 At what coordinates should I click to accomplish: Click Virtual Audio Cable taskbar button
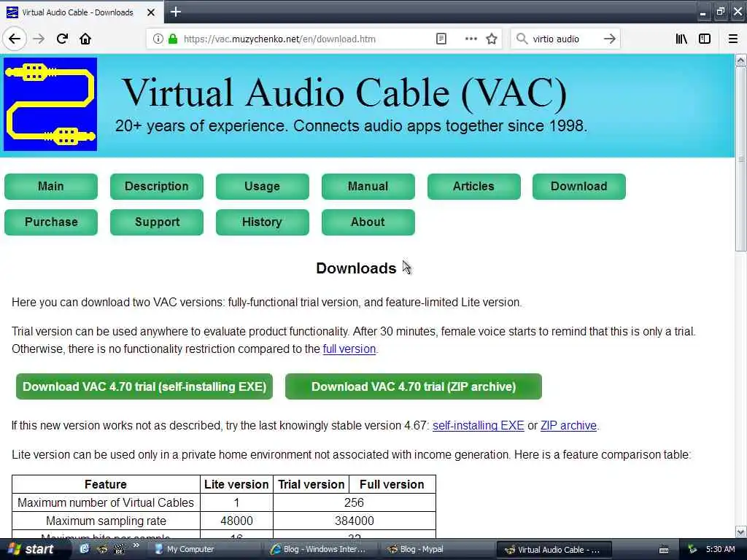[x=554, y=550]
